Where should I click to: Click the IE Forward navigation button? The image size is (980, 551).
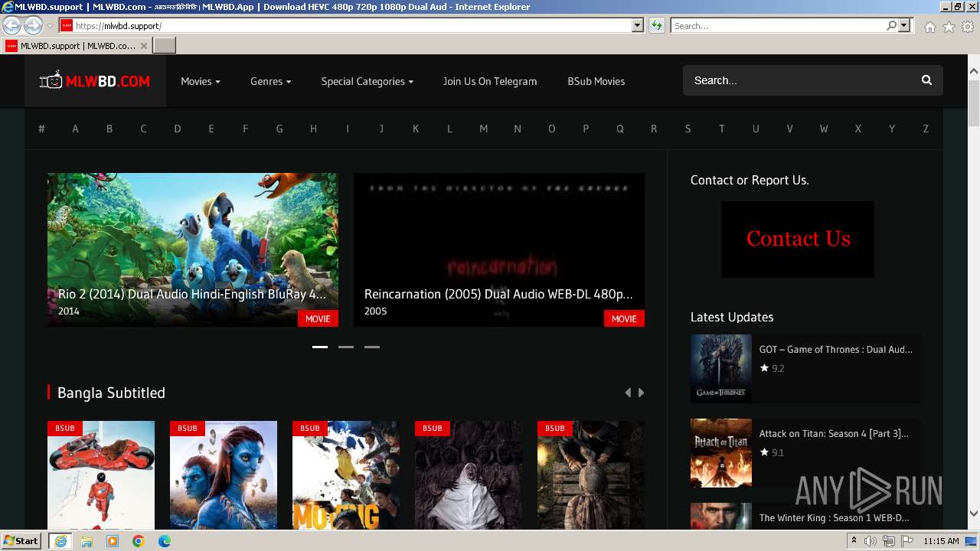[33, 26]
